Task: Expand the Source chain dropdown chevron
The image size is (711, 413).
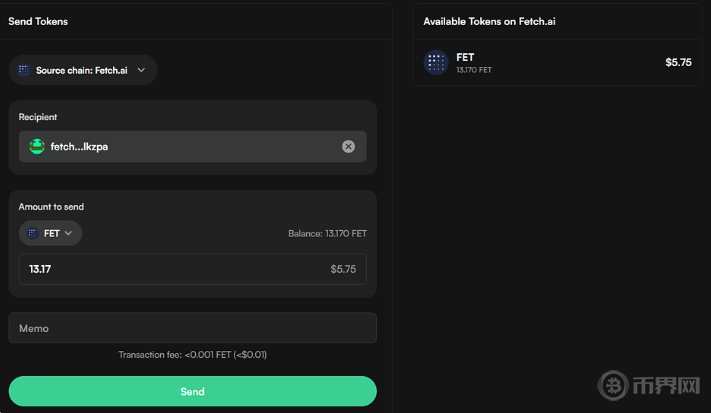Action: 141,70
